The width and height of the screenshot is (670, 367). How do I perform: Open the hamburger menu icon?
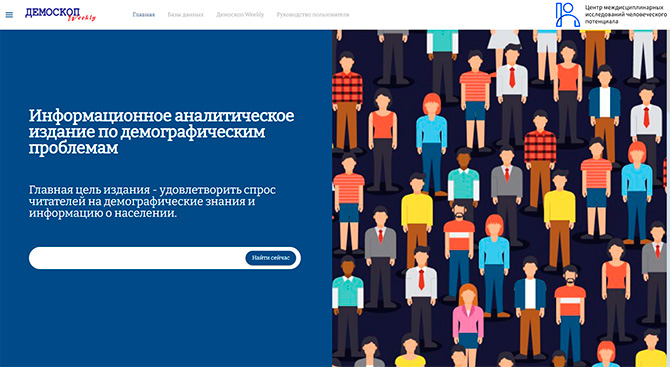(9, 15)
